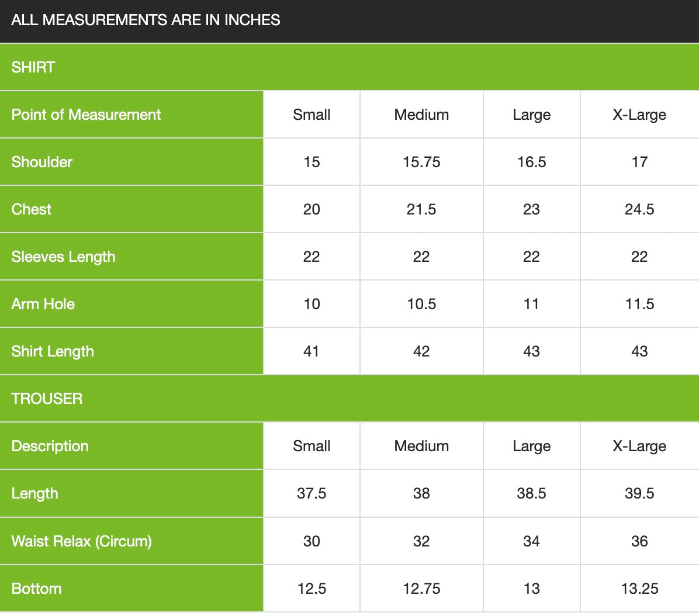Image resolution: width=699 pixels, height=616 pixels.
Task: Click the Bottom row label
Action: coord(36,589)
